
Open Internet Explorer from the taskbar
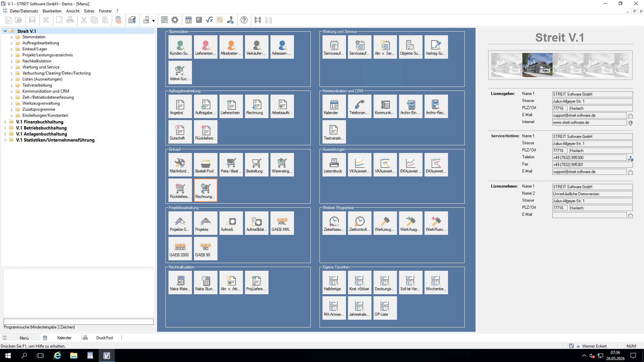click(x=57, y=356)
